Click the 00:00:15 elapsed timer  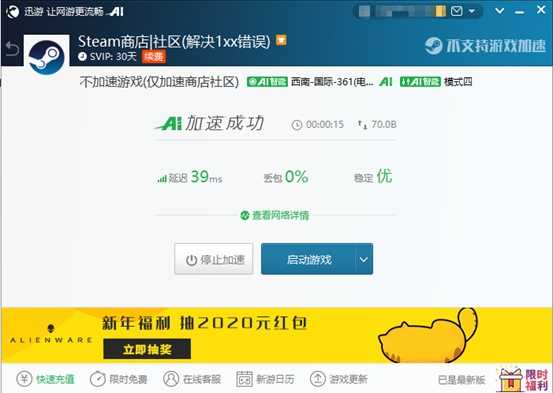point(318,124)
